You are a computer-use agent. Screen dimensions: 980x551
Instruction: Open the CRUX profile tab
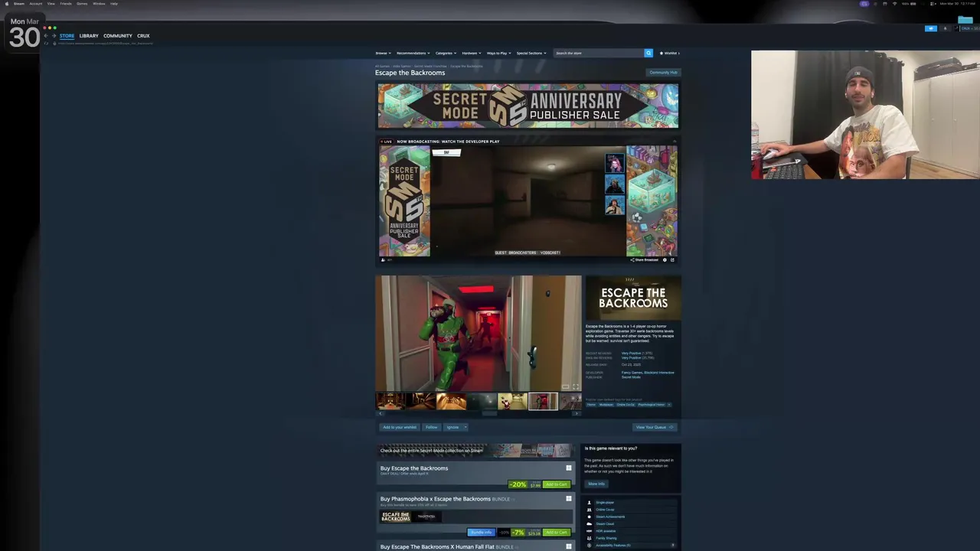click(143, 36)
